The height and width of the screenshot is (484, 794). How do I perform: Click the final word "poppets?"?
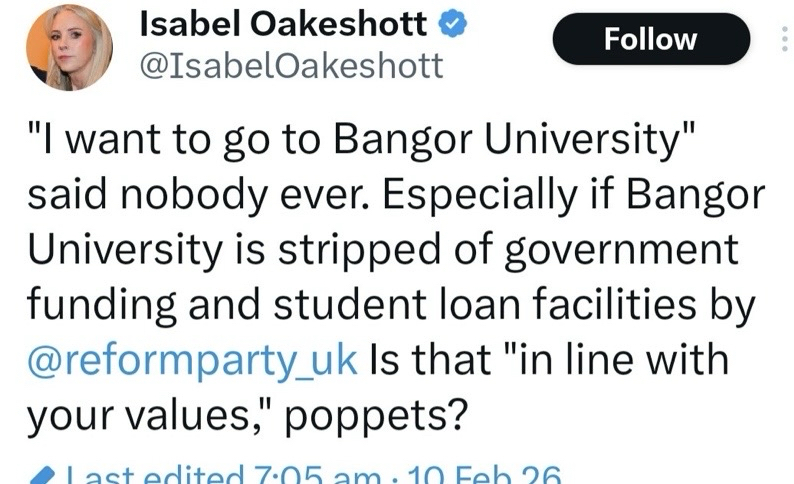(x=347, y=411)
